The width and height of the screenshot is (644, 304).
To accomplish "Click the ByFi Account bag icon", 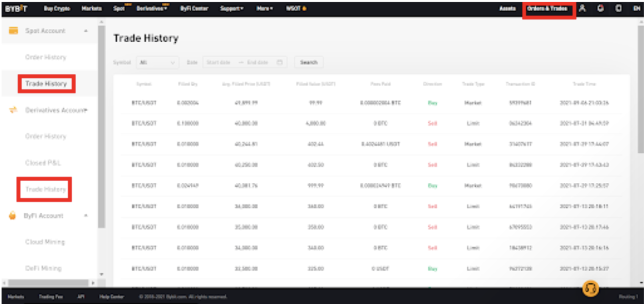I will tap(12, 216).
